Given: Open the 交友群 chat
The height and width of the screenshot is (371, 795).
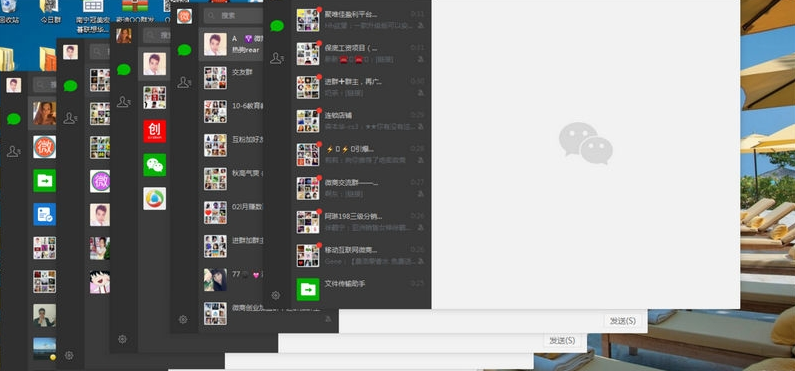Looking at the screenshot, I should click(231, 78).
